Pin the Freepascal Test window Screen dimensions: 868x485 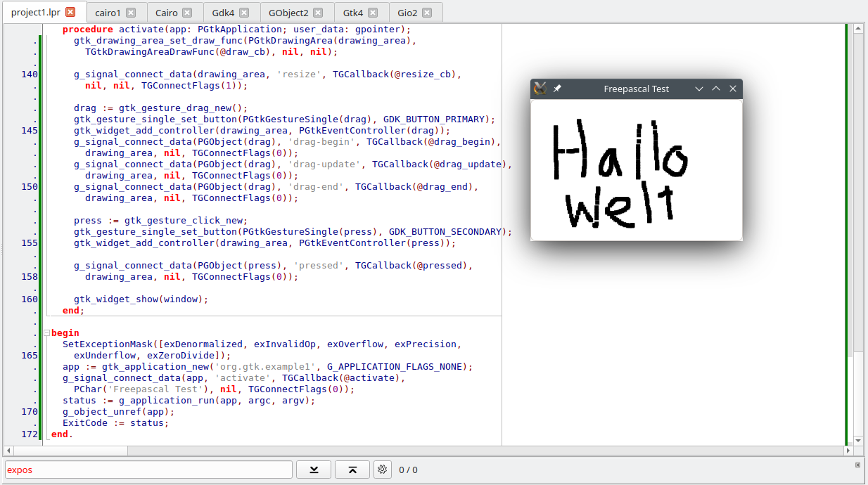click(557, 89)
